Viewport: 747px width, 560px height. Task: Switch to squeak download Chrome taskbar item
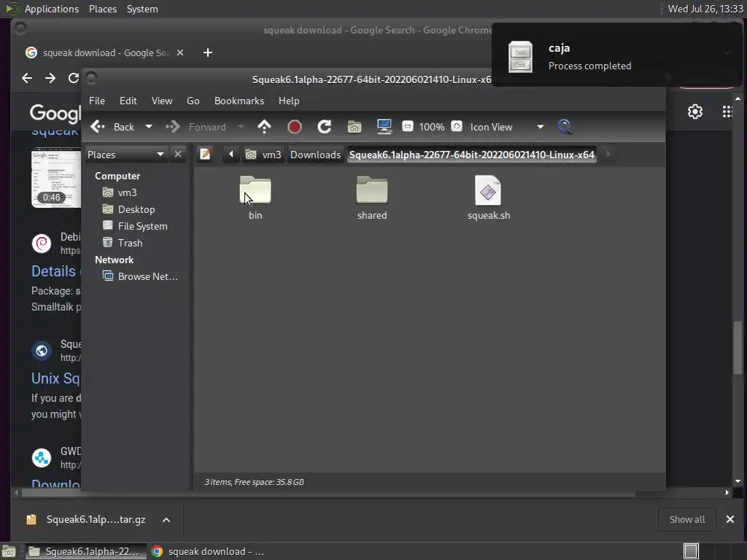(x=208, y=551)
